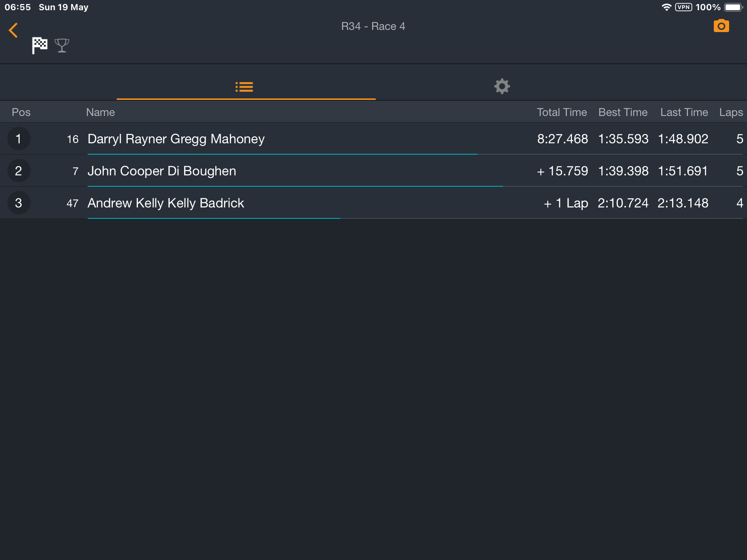Image resolution: width=747 pixels, height=560 pixels.
Task: Tap the position 1 circle badge
Action: pyautogui.click(x=19, y=139)
